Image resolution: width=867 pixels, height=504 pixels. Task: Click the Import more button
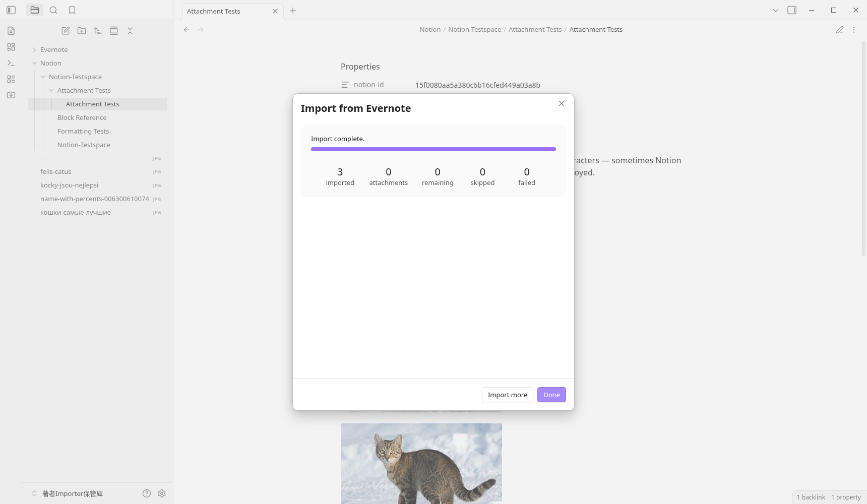pyautogui.click(x=507, y=395)
